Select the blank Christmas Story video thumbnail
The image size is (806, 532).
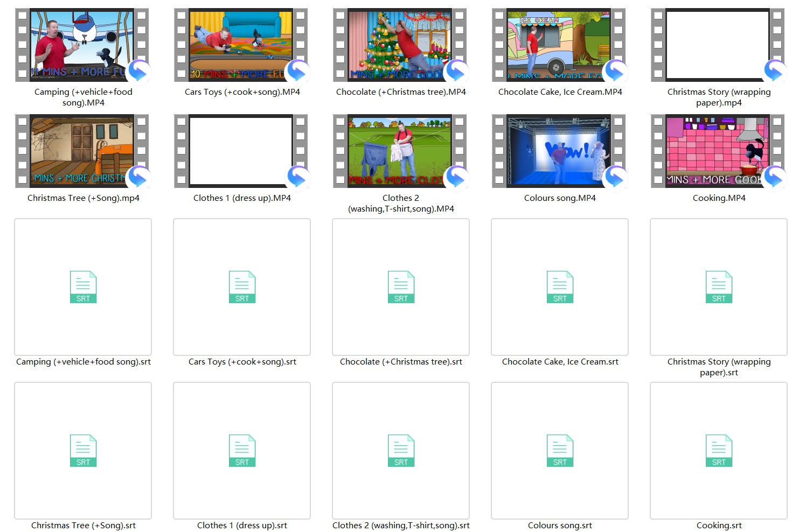[718, 45]
